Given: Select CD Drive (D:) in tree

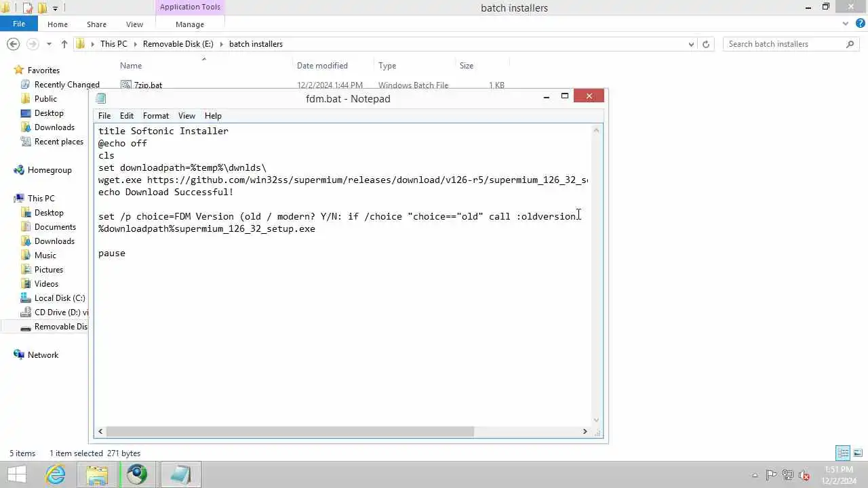Looking at the screenshot, I should (x=54, y=312).
